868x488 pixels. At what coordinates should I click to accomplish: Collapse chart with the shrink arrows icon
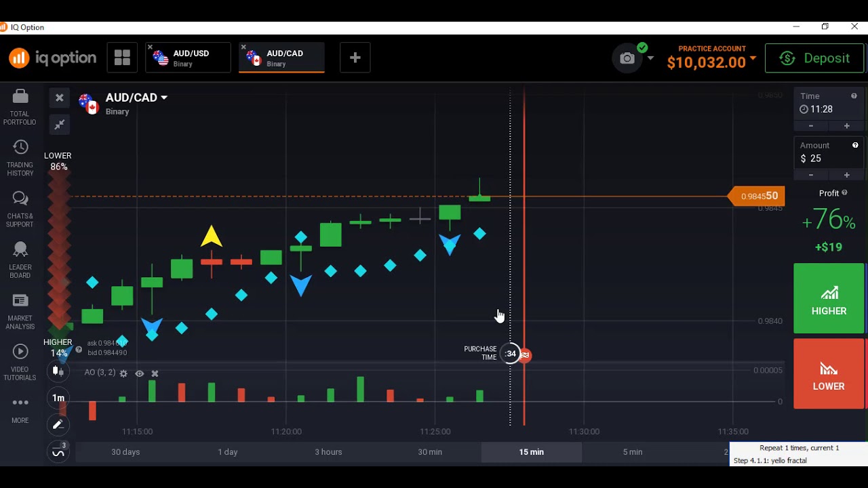(x=59, y=124)
